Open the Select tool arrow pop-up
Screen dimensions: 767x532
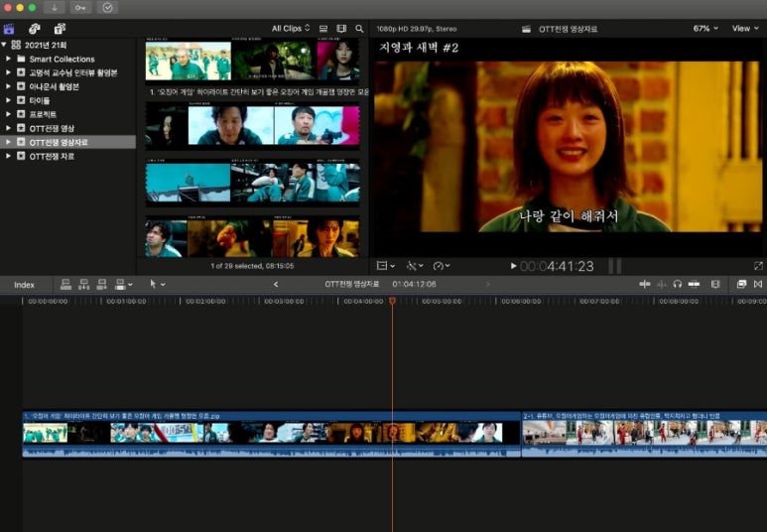pos(157,284)
